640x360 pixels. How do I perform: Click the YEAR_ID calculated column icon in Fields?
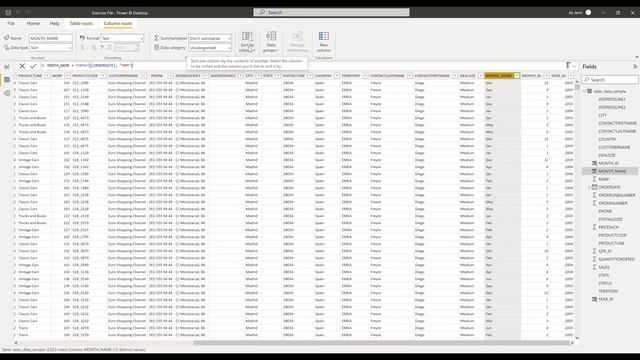point(595,299)
